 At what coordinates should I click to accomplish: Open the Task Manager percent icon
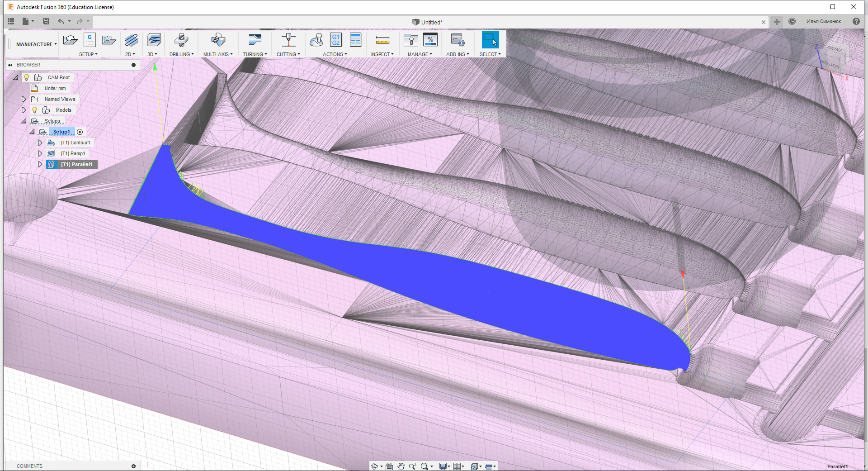click(430, 40)
